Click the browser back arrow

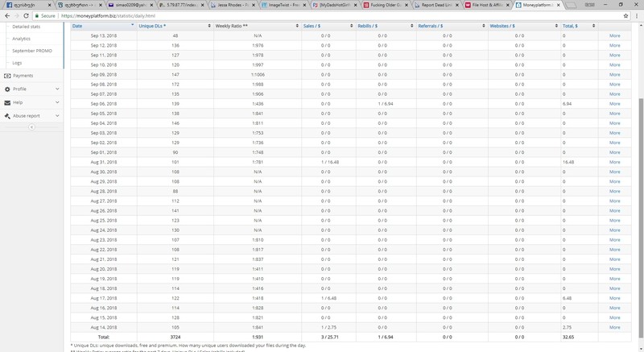(7, 15)
